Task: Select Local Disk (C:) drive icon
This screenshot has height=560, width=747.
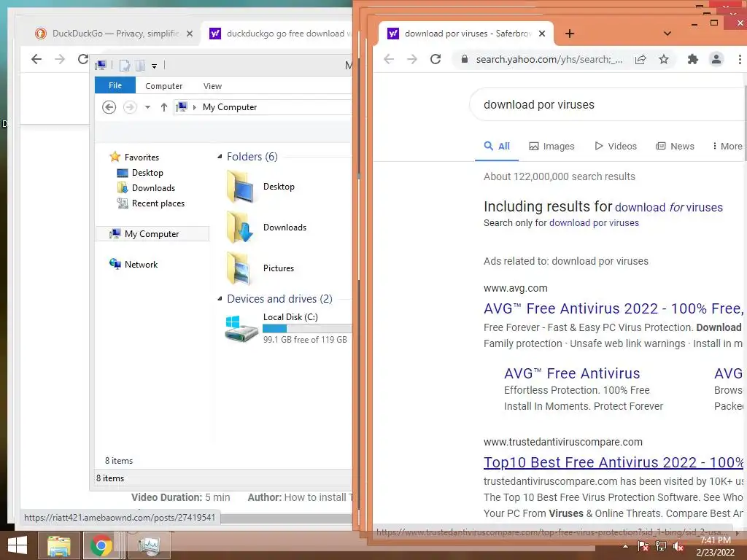Action: 241,328
